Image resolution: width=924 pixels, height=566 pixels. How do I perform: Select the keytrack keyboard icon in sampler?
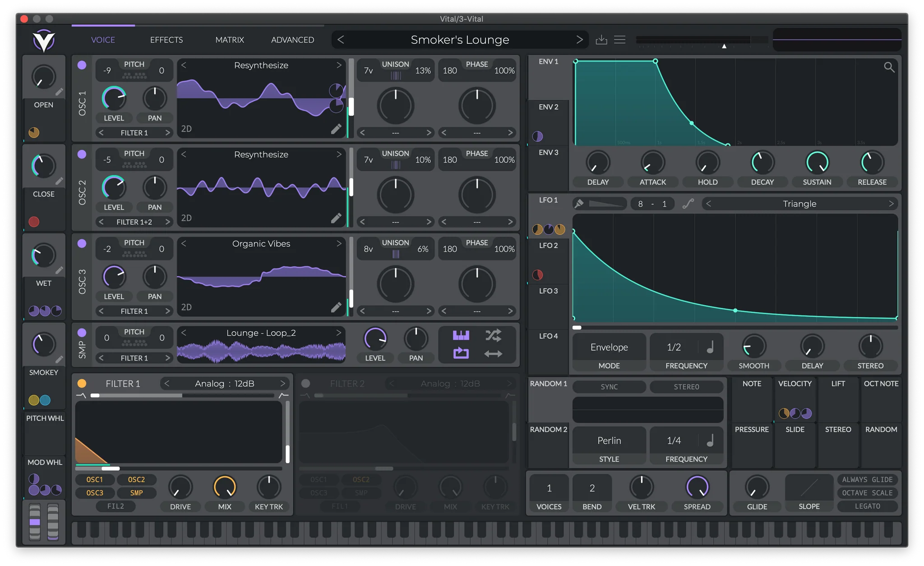(x=460, y=335)
